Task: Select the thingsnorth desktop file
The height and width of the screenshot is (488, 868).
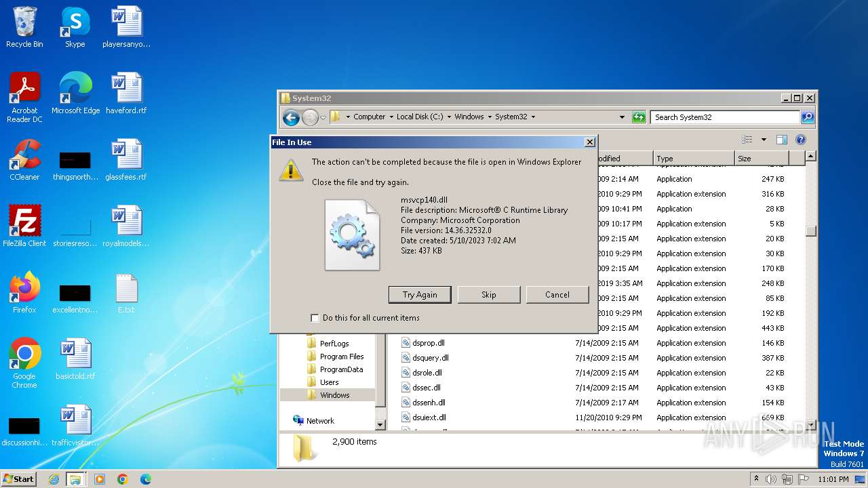Action: [x=75, y=166]
